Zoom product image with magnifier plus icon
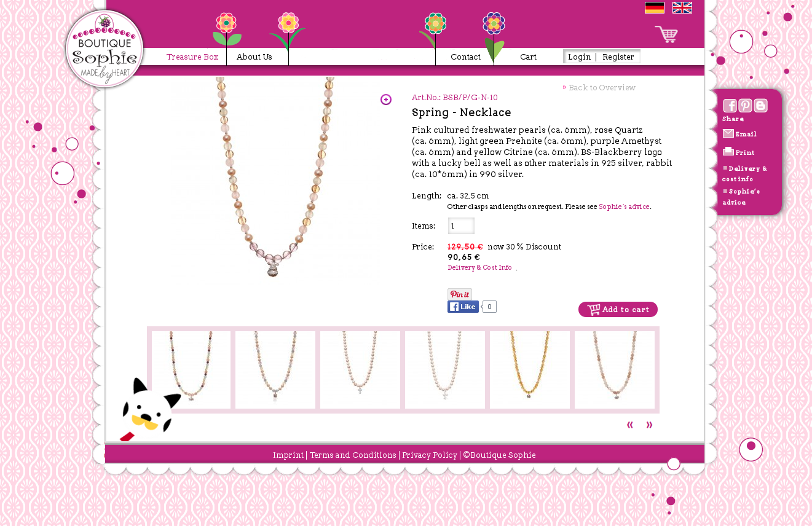812x526 pixels. [x=386, y=100]
